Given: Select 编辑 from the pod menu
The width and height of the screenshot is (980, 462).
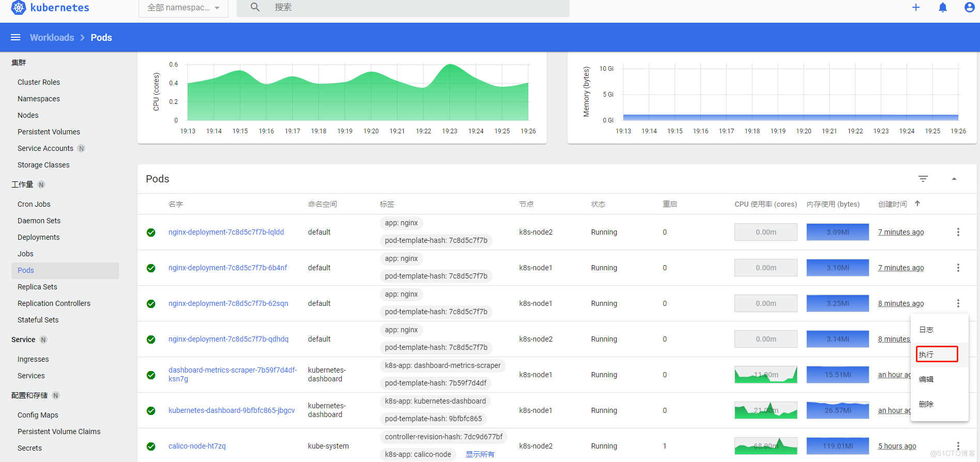Looking at the screenshot, I should [x=939, y=379].
